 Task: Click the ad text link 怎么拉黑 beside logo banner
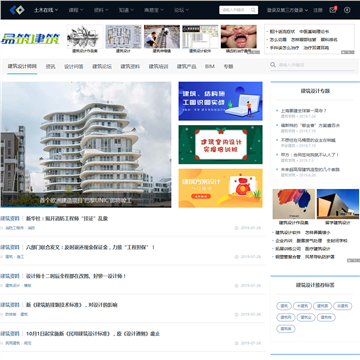pos(278,40)
